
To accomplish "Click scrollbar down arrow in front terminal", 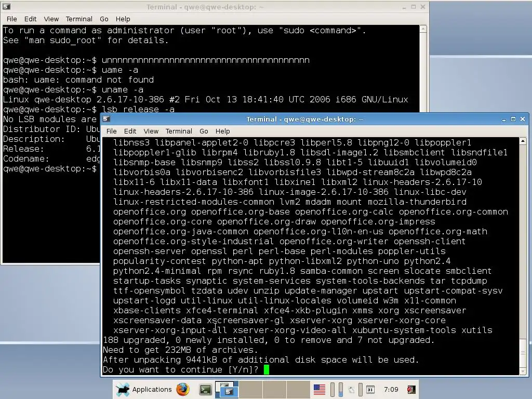I will pos(523,371).
